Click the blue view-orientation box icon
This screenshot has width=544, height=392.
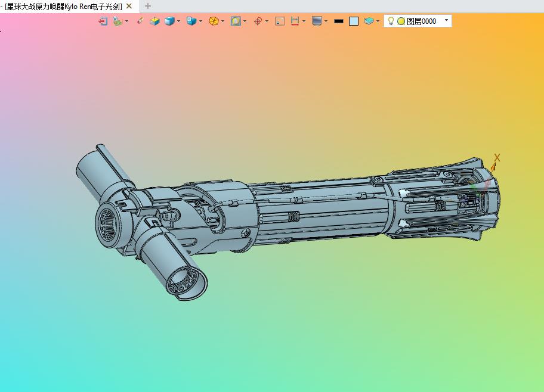click(x=191, y=21)
